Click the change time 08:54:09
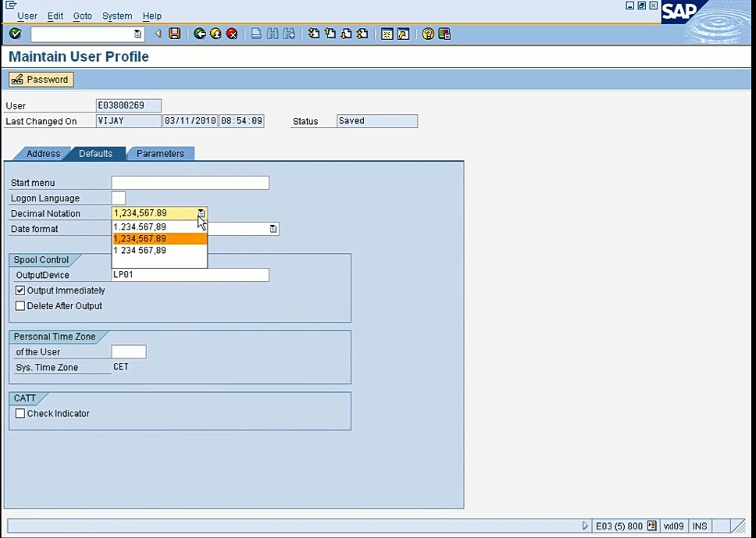 click(x=241, y=121)
